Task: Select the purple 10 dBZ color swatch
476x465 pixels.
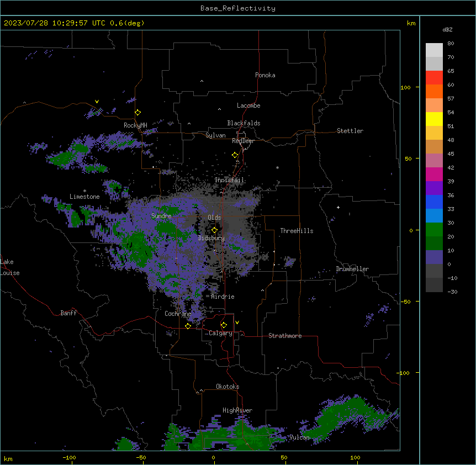Action: point(434,257)
